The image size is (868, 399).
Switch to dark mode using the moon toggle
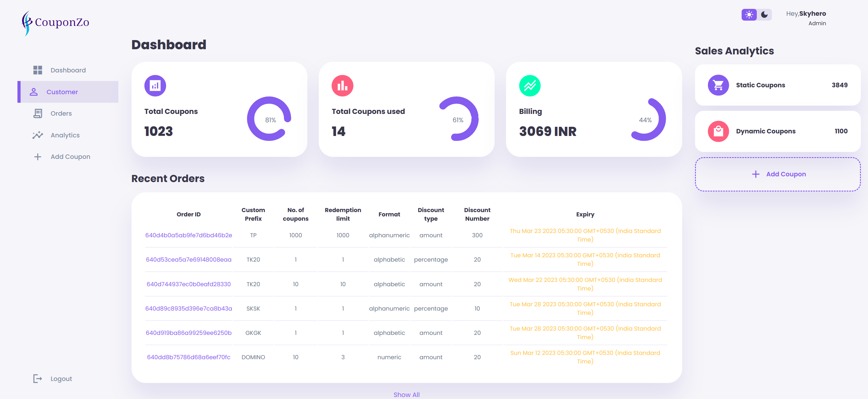click(764, 15)
